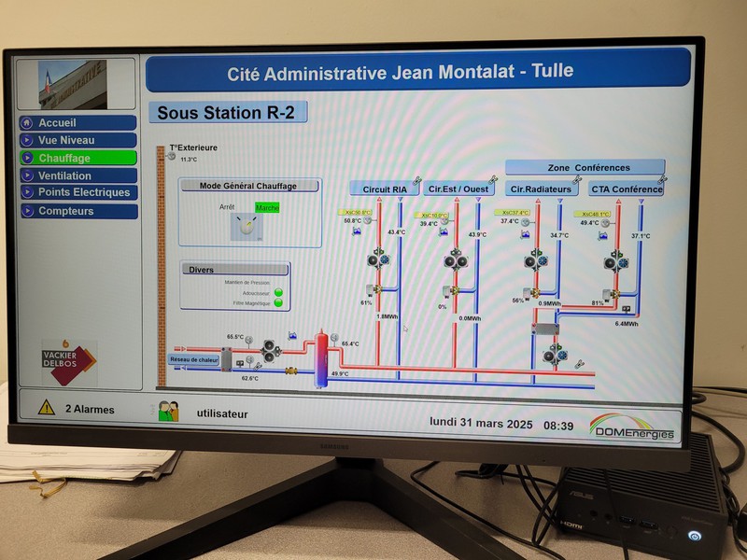Image resolution: width=747 pixels, height=560 pixels.
Task: Click the Filtre Magnétique green status indicator
Action: [x=278, y=303]
